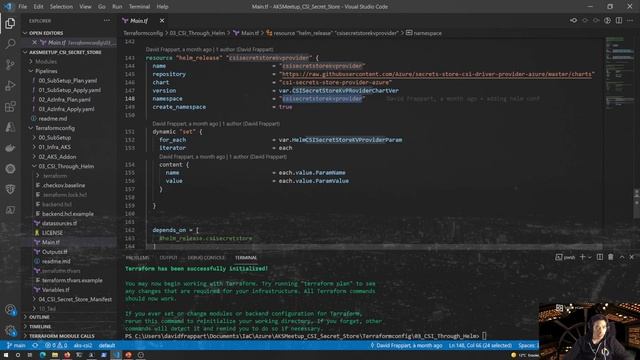Image resolution: width=640 pixels, height=360 pixels.
Task: Open editor More Actions menu
Action: click(631, 20)
